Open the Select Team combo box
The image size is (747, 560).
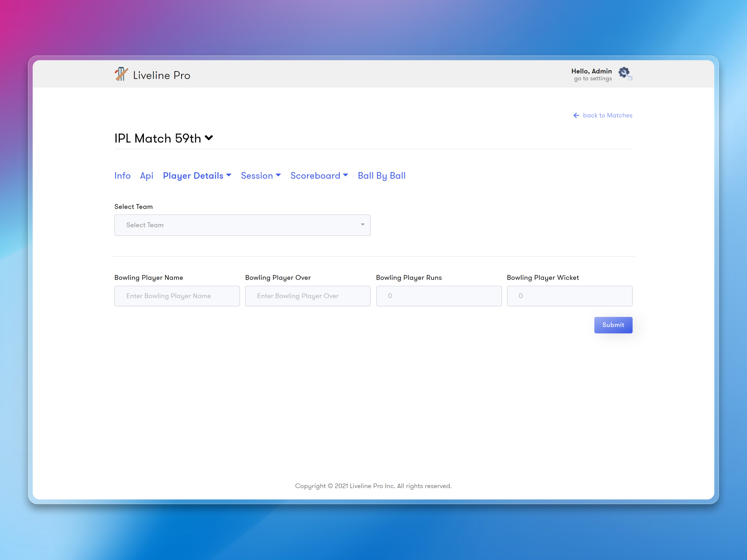tap(242, 225)
